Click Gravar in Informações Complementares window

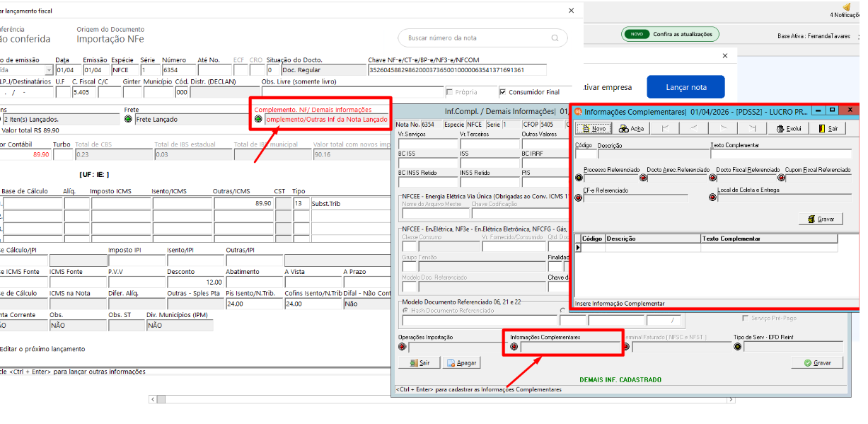tap(821, 219)
